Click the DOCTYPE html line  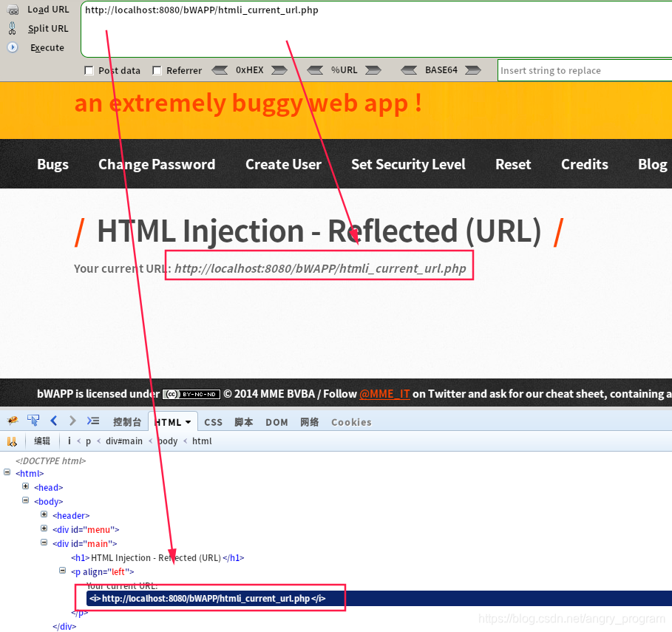(50, 461)
